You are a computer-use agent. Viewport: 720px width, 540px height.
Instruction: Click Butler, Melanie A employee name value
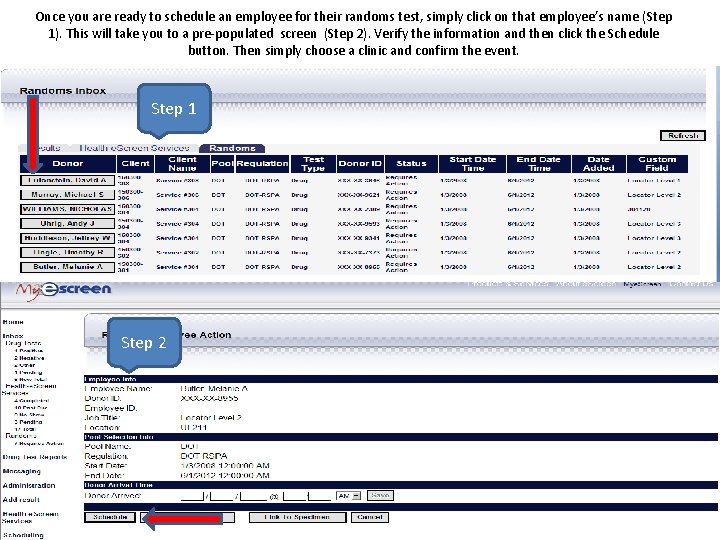pyautogui.click(x=214, y=388)
